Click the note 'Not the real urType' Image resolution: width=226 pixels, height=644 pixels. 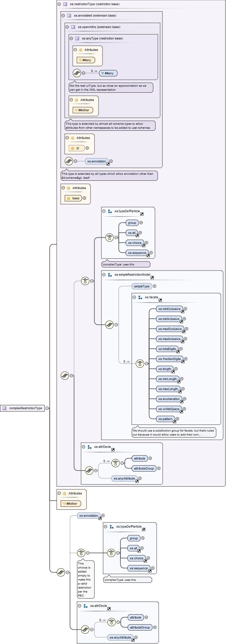click(111, 88)
